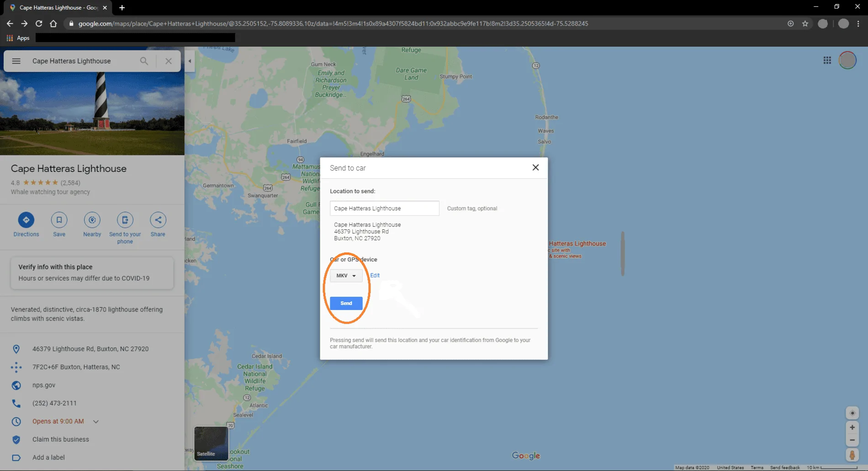Open the Google account avatar
Image resolution: width=868 pixels, height=471 pixels.
click(x=847, y=60)
